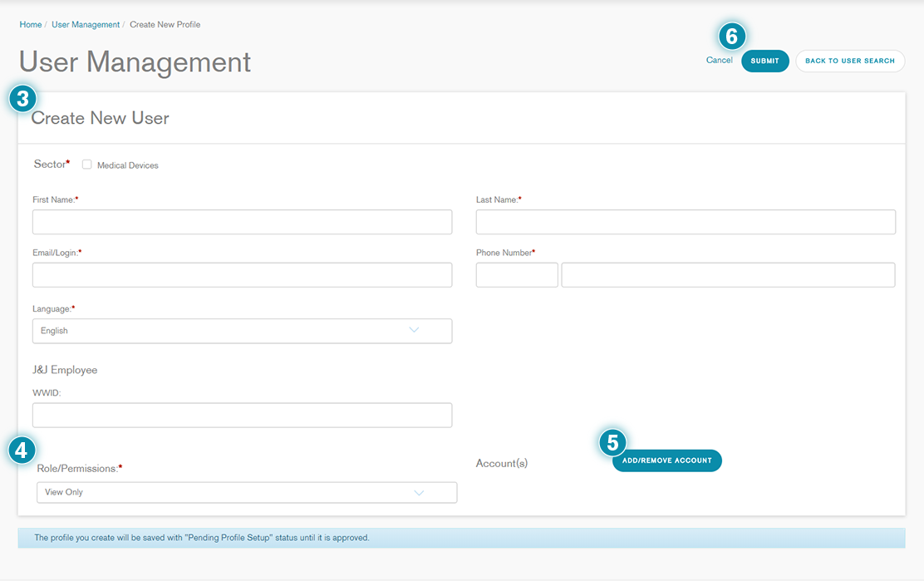Focus the First Name input field
This screenshot has height=581, width=924.
[x=242, y=222]
